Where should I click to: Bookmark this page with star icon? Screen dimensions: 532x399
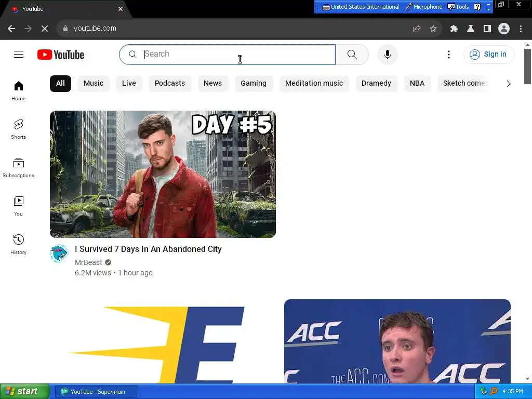pyautogui.click(x=433, y=29)
